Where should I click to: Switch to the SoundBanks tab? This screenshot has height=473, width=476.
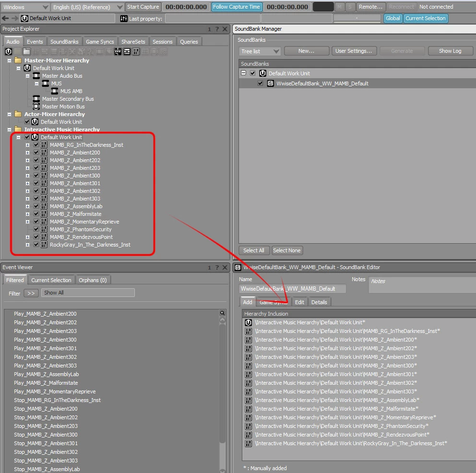[64, 42]
